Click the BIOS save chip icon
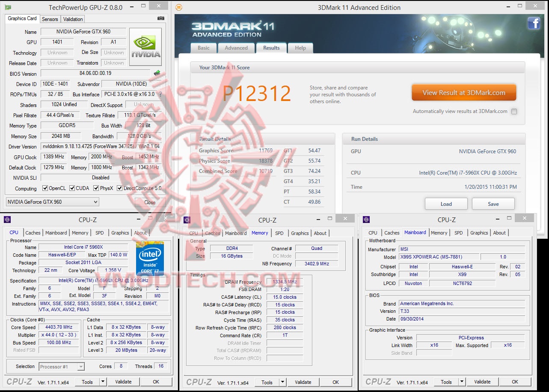Screen dimensions: 549x392 point(157,73)
